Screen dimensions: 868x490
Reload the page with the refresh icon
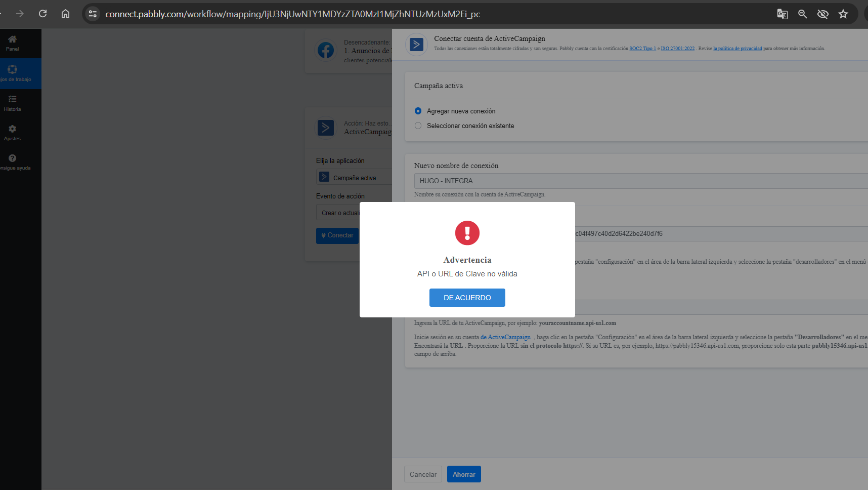[x=43, y=14]
